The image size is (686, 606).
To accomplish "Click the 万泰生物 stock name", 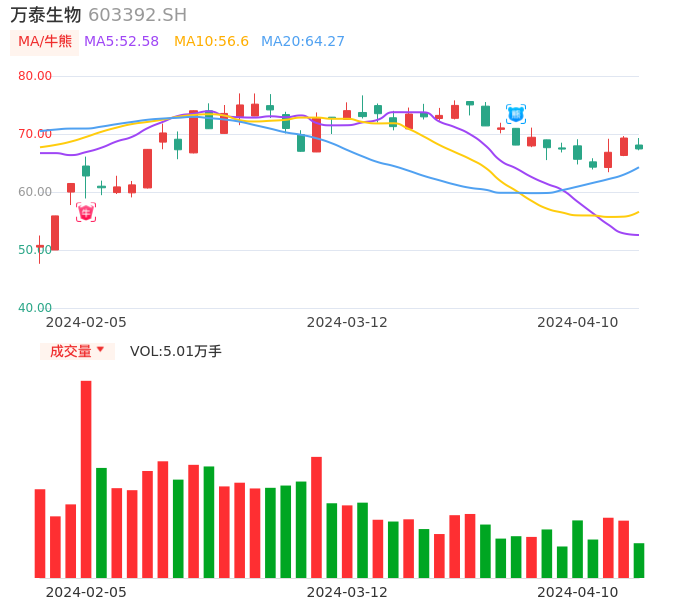I will click(46, 15).
